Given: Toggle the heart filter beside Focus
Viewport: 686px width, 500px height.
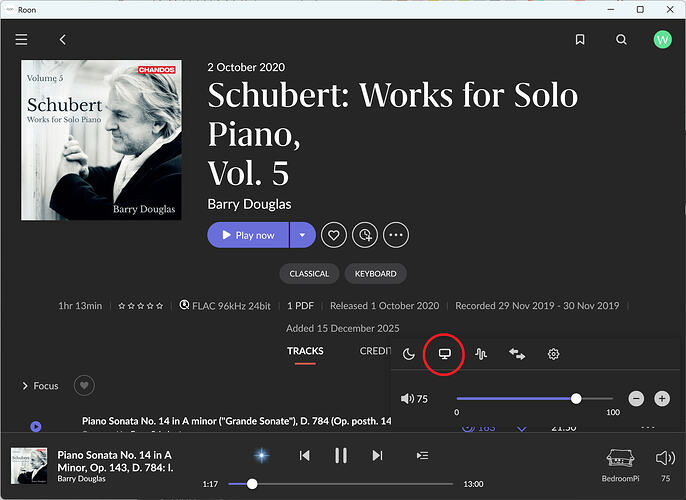Looking at the screenshot, I should (x=84, y=385).
